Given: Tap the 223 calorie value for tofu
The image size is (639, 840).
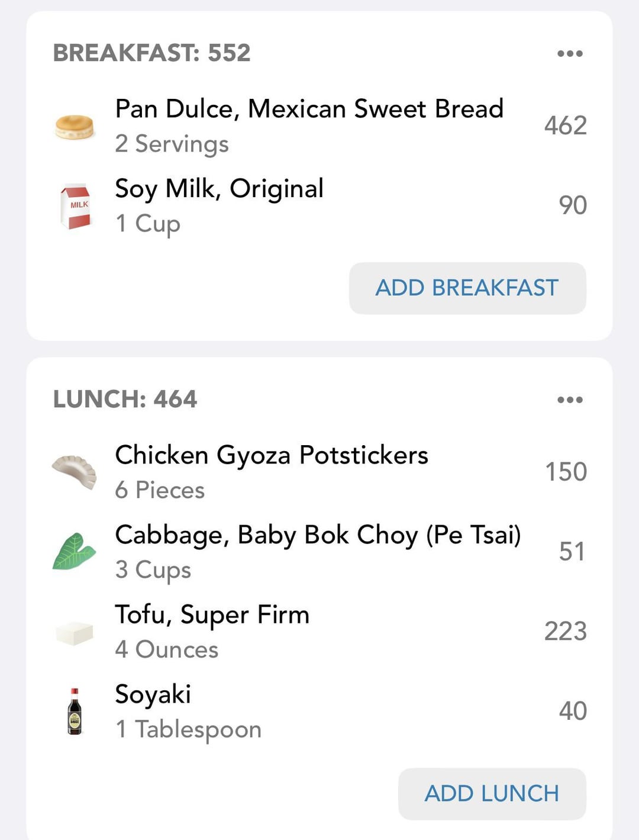Looking at the screenshot, I should click(x=566, y=631).
